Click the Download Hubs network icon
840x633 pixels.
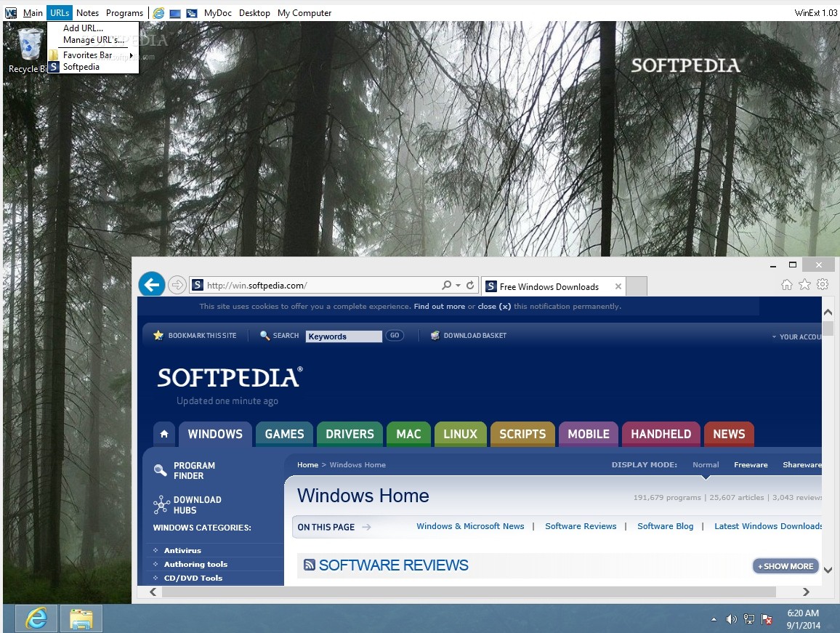[161, 504]
